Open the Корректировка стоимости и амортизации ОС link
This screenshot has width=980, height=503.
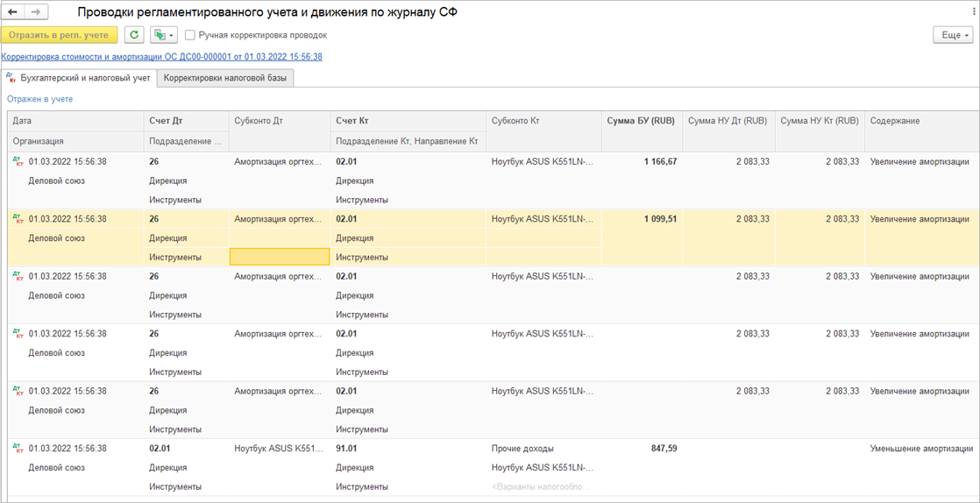[x=162, y=57]
